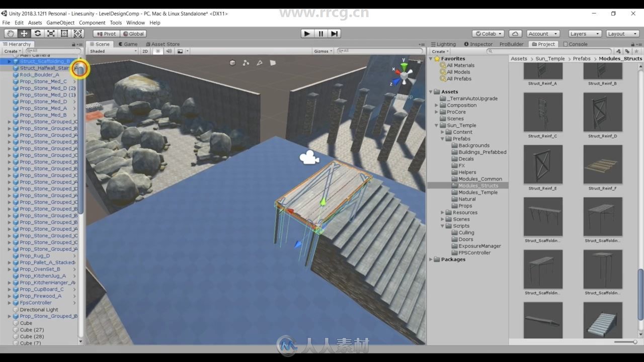Open the GameObject menu
Viewport: 644px width, 362px height.
pyautogui.click(x=60, y=23)
